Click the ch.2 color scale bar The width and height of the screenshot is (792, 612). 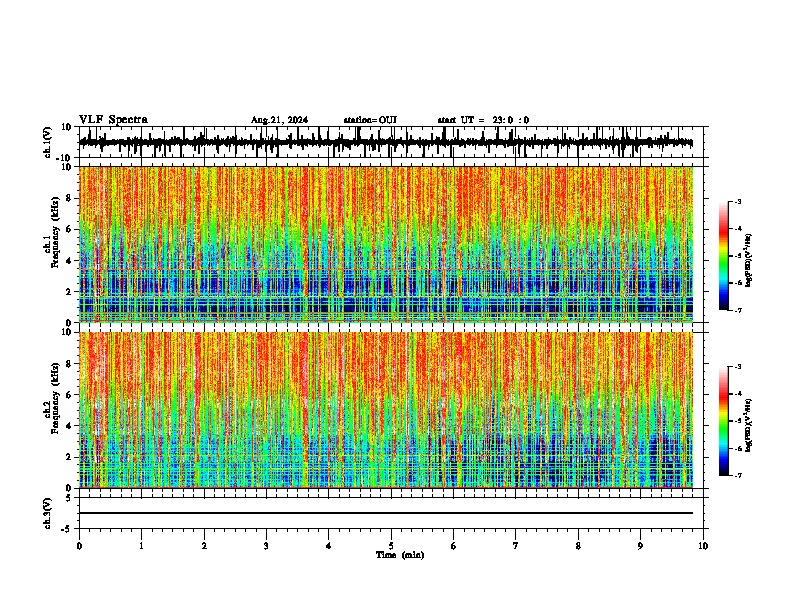(x=723, y=421)
